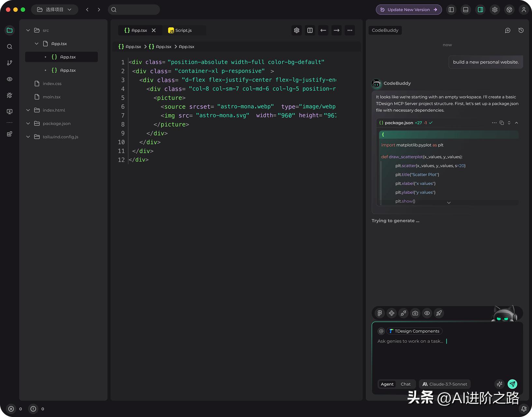Screen dimensions: 532x417
Task: Toggle the bottom panel layout button
Action: [x=466, y=9]
